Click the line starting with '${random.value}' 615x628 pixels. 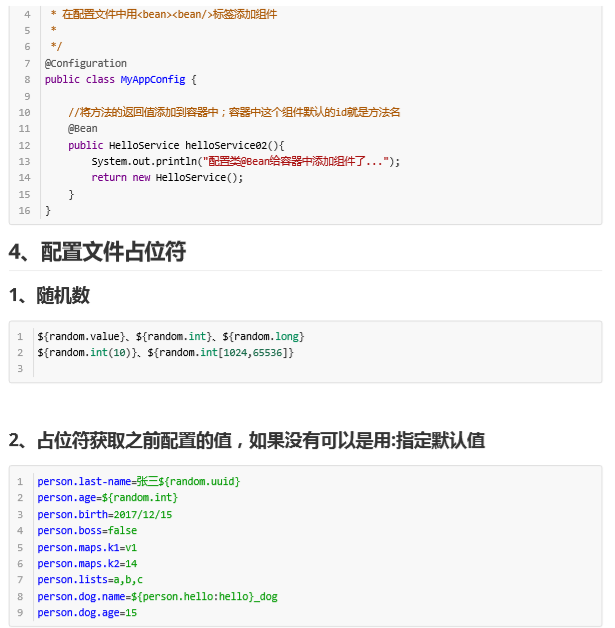click(171, 336)
